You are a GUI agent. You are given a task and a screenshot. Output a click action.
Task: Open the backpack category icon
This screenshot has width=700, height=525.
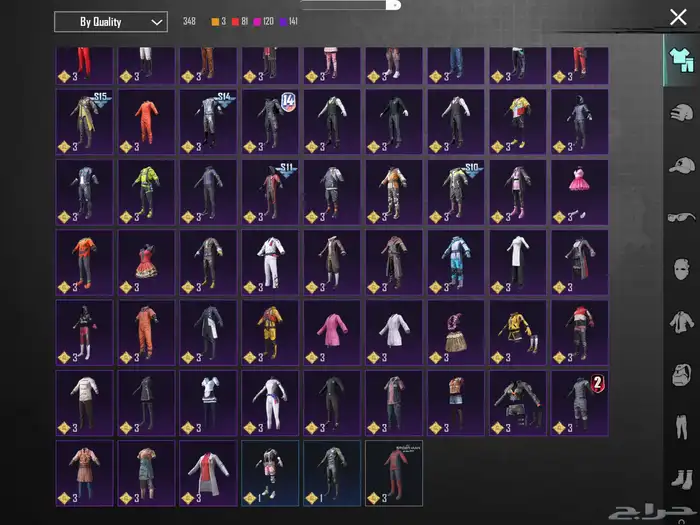click(681, 375)
